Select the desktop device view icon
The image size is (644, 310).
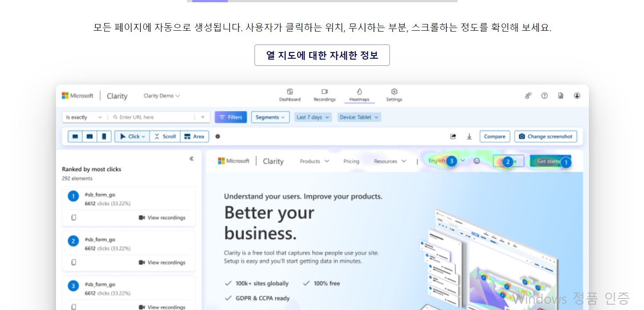75,137
